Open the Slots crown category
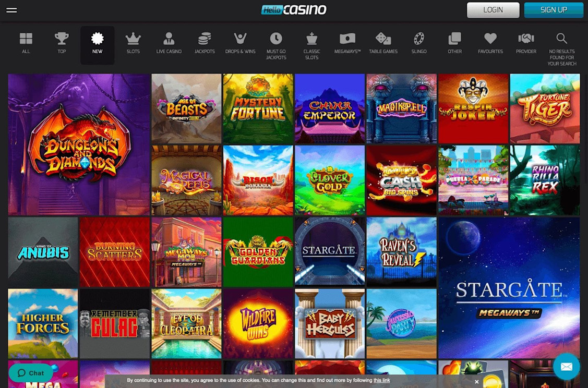Viewport: 588px width, 388px height. tap(133, 38)
